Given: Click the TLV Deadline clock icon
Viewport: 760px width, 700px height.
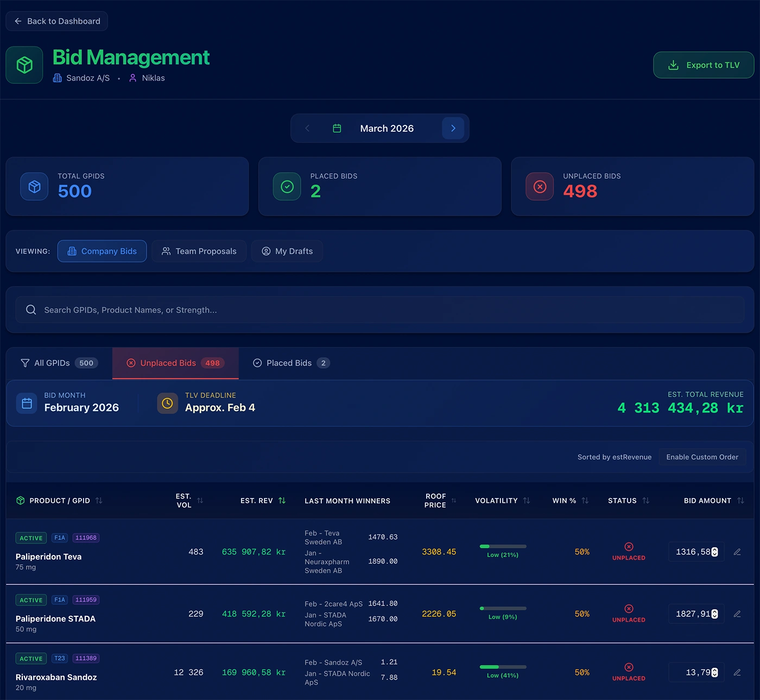Looking at the screenshot, I should point(167,403).
